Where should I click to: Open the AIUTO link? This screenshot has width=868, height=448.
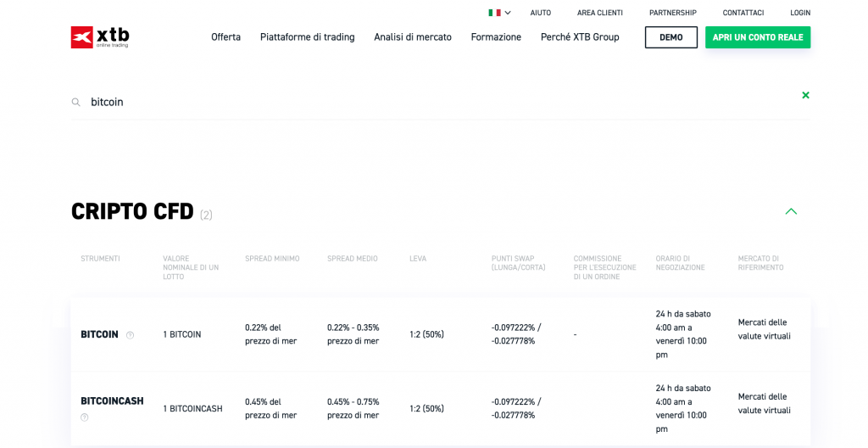click(541, 13)
